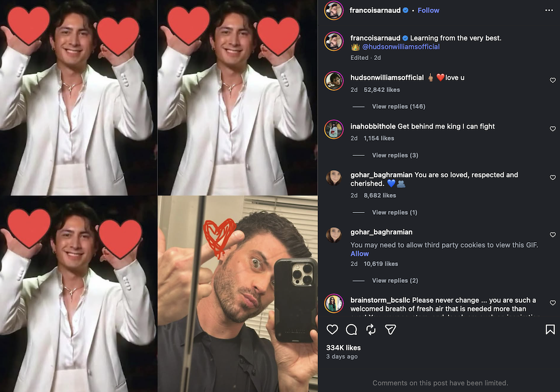View the 334K likes list

tap(343, 348)
